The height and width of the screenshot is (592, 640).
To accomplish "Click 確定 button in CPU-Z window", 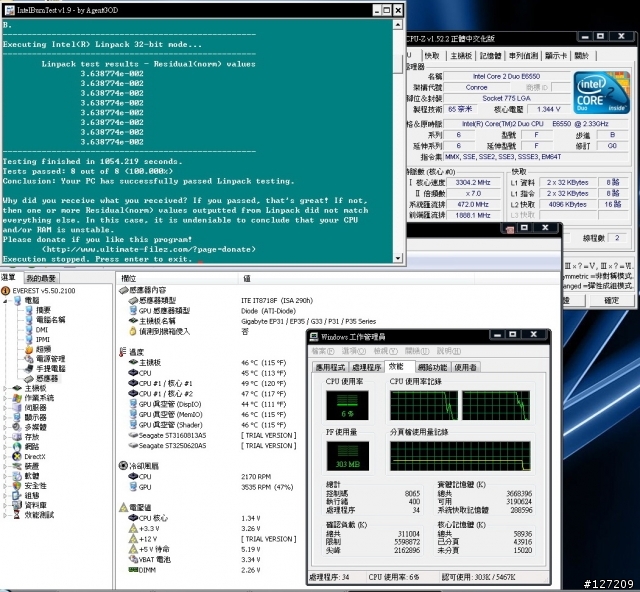I will pyautogui.click(x=611, y=300).
